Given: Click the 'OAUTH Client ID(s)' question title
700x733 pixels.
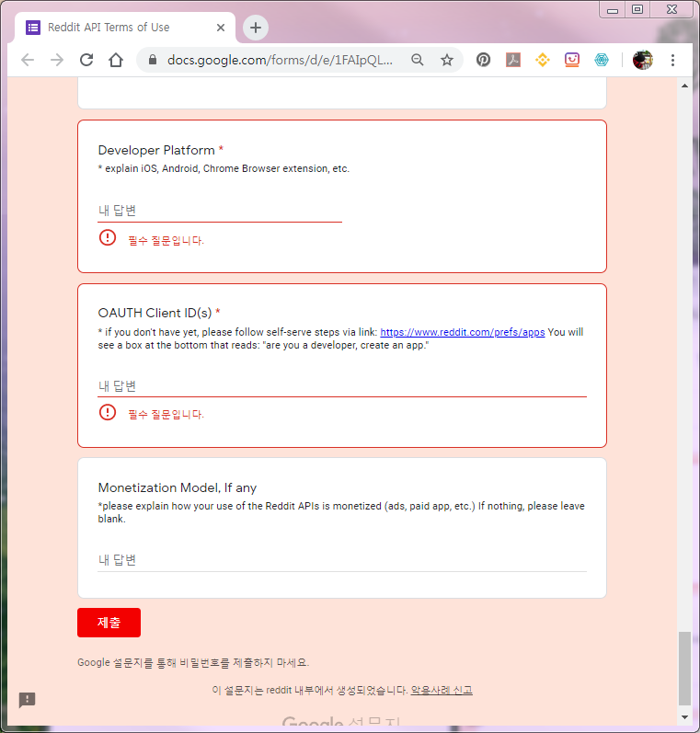Looking at the screenshot, I should (x=155, y=313).
